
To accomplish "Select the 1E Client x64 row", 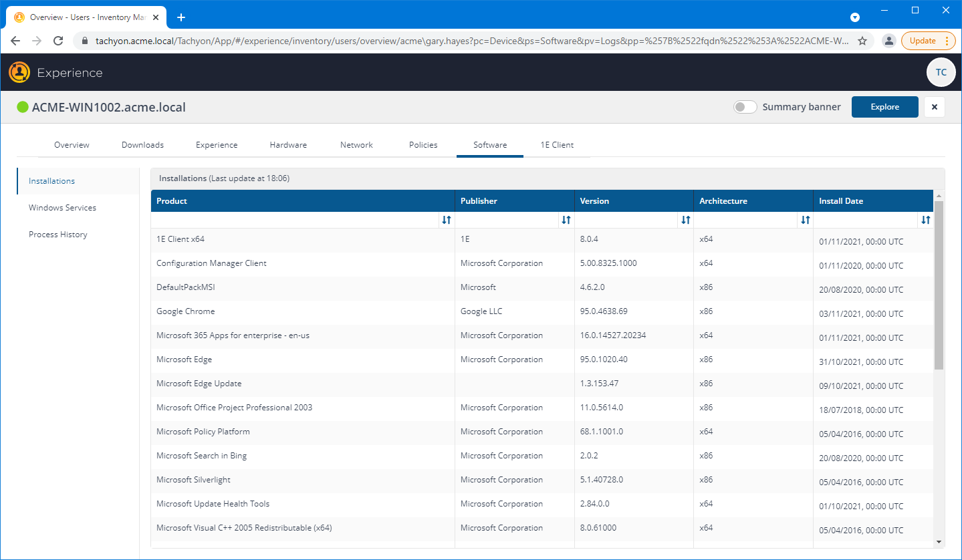I will [x=542, y=240].
